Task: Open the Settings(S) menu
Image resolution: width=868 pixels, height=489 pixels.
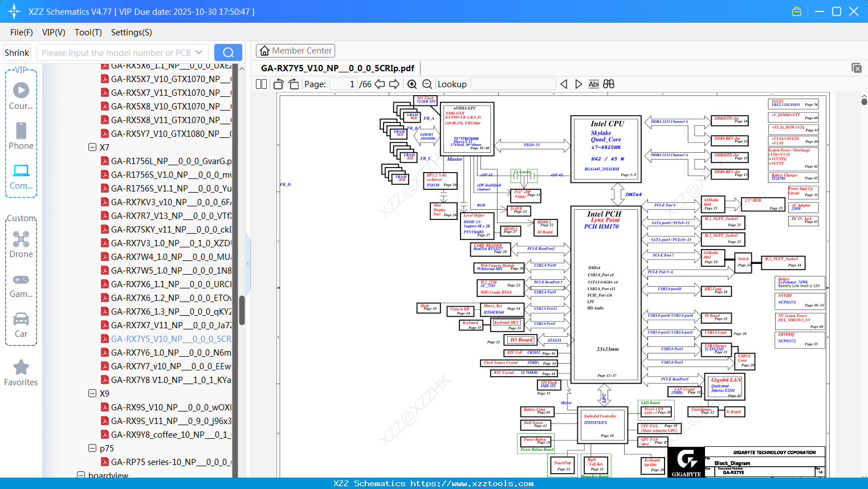Action: pyautogui.click(x=132, y=32)
